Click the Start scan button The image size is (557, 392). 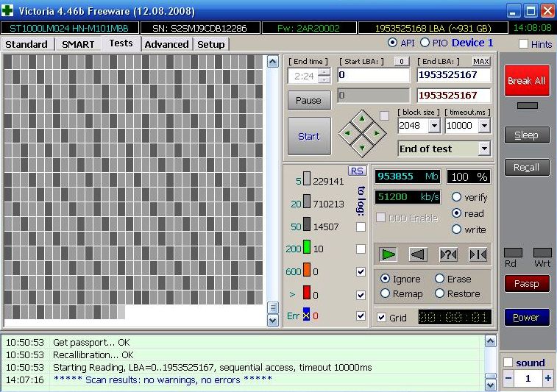[309, 136]
